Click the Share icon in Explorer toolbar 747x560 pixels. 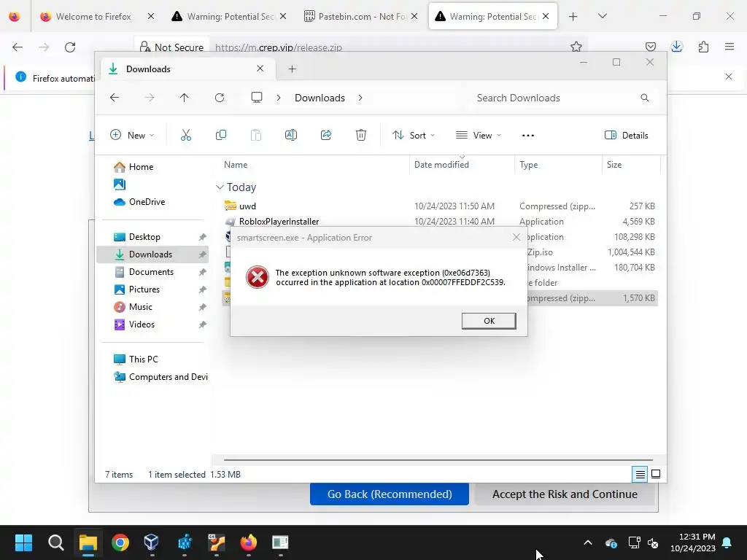(x=326, y=135)
